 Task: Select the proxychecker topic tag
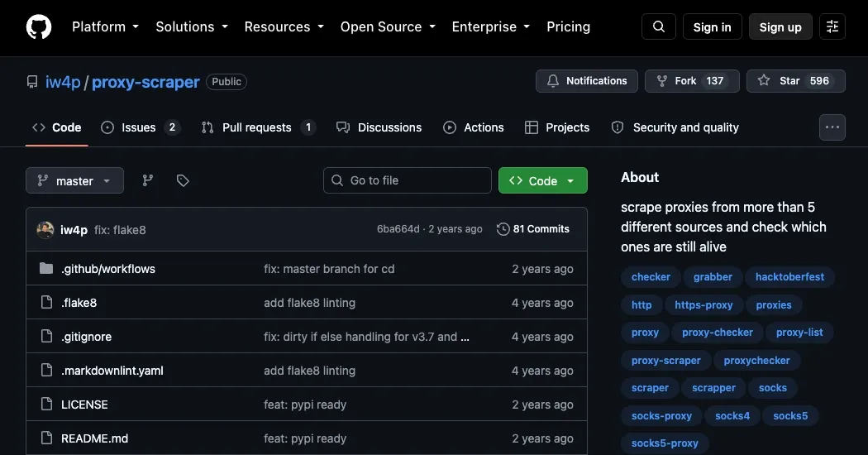pos(756,360)
